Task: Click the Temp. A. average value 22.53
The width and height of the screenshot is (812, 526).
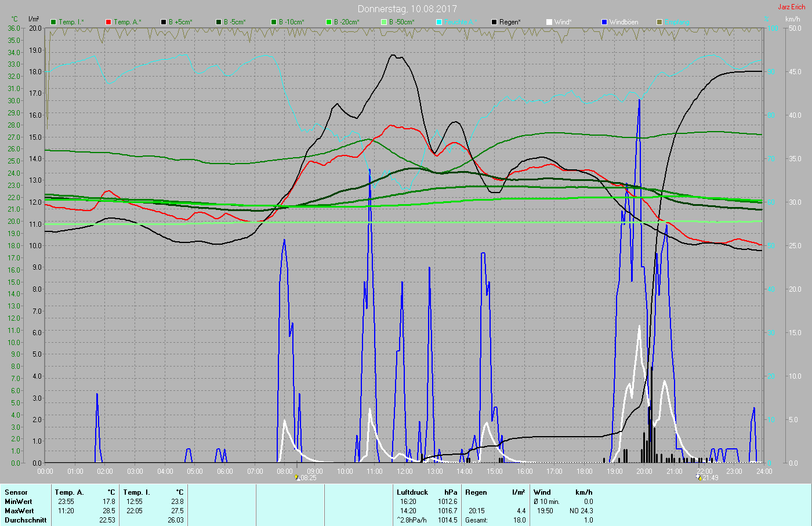Action: point(107,520)
